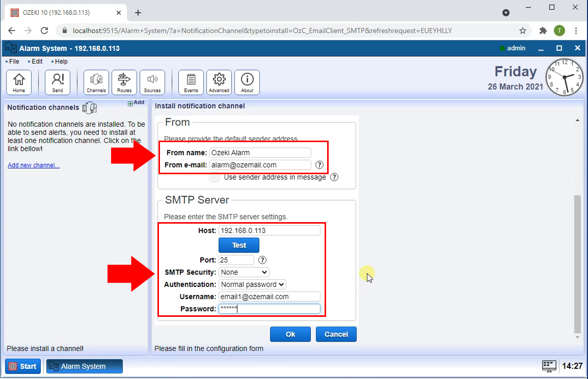Reload the page in the browser
588x379 pixels.
44,31
